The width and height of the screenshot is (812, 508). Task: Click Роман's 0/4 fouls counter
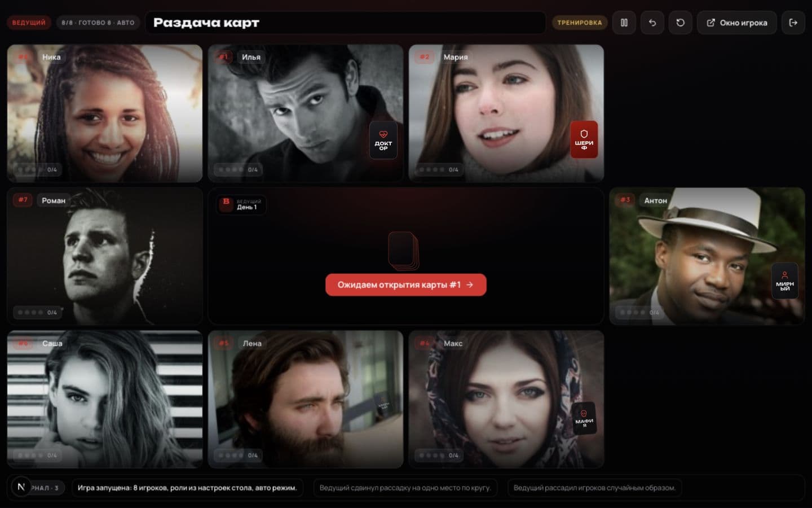pos(37,312)
